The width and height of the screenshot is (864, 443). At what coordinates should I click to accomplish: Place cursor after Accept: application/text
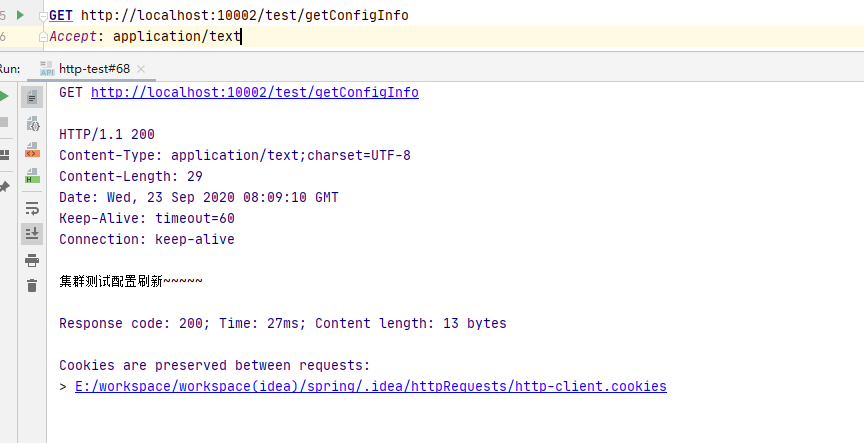click(242, 37)
